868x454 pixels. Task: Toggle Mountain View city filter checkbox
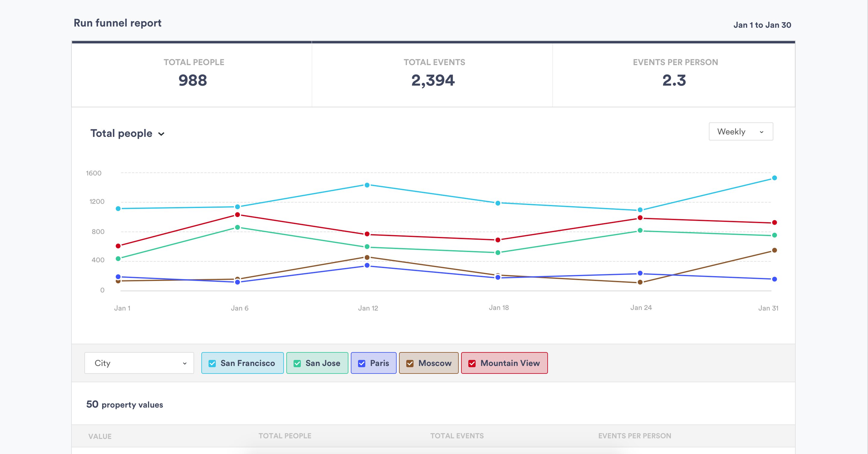pyautogui.click(x=471, y=363)
